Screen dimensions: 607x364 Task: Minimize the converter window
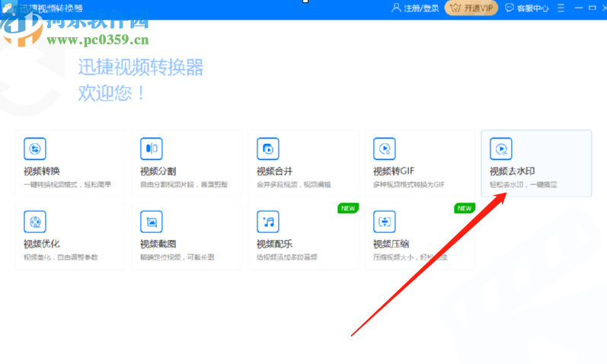click(x=579, y=8)
